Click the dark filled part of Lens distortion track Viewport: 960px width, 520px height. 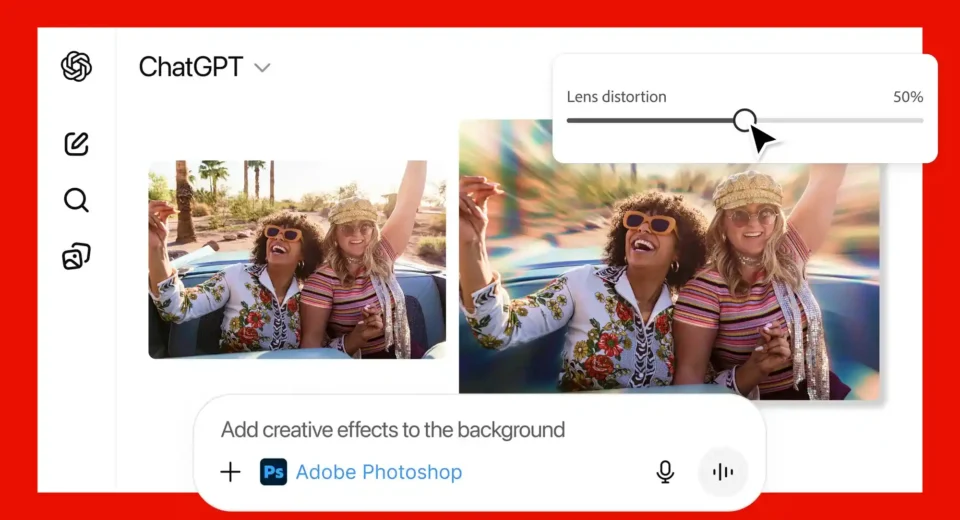coord(650,120)
